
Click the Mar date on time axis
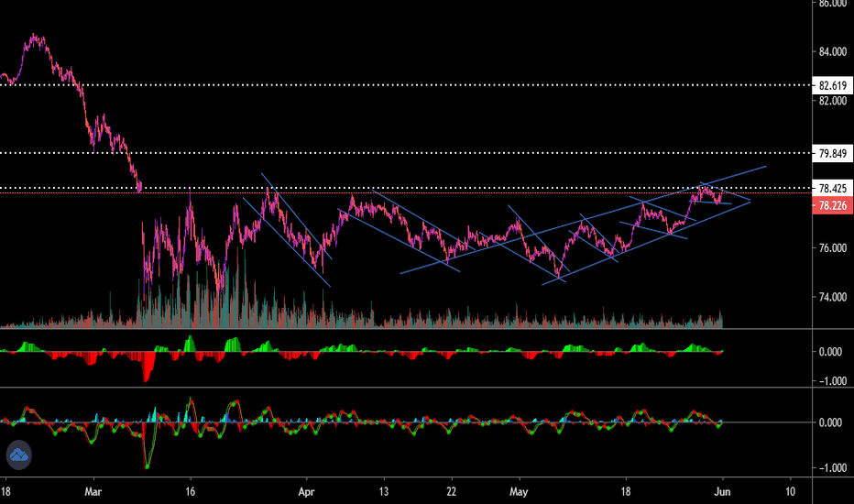pos(93,491)
